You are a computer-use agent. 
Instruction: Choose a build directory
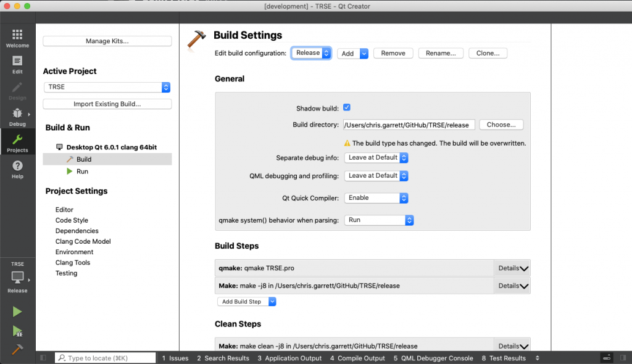[x=501, y=125]
